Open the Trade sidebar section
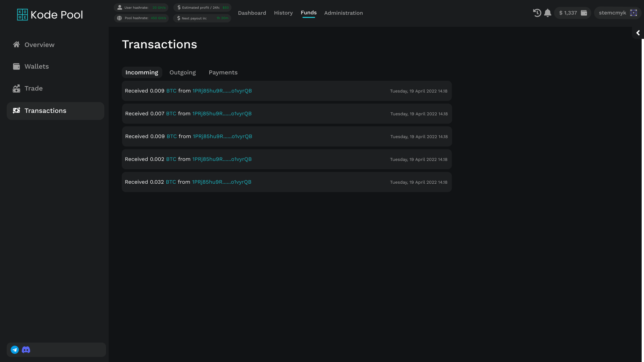 pos(34,88)
